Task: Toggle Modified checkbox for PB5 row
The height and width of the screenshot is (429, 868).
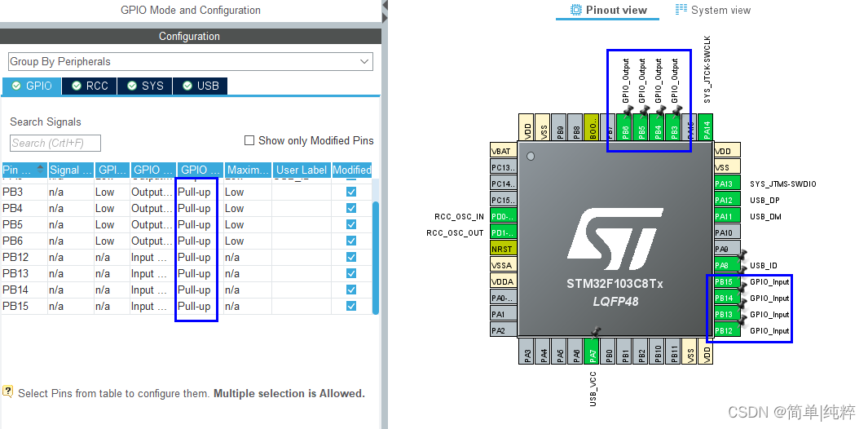Action: pos(351,224)
